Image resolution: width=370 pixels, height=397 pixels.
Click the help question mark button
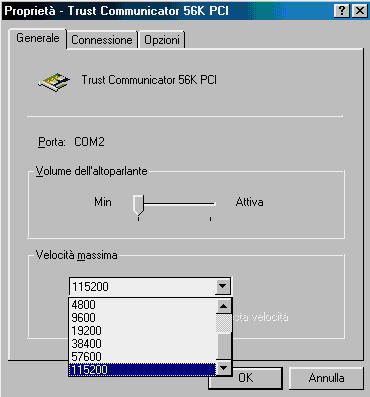(x=342, y=11)
